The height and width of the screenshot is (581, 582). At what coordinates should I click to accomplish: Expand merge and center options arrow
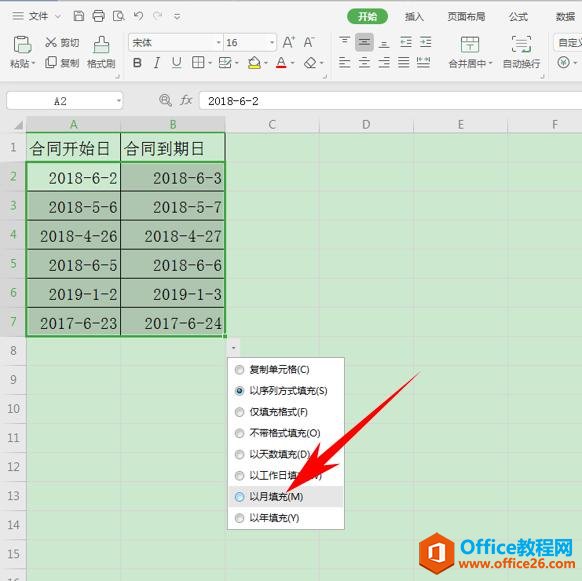[490, 63]
